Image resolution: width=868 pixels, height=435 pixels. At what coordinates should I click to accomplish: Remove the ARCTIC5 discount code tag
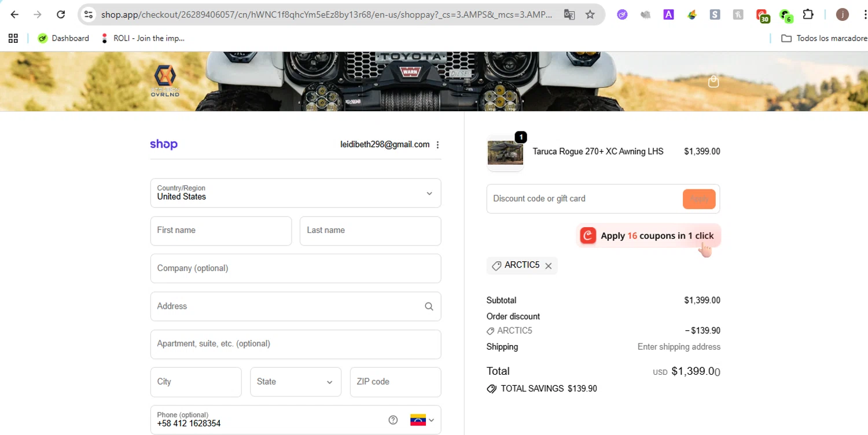[548, 266]
